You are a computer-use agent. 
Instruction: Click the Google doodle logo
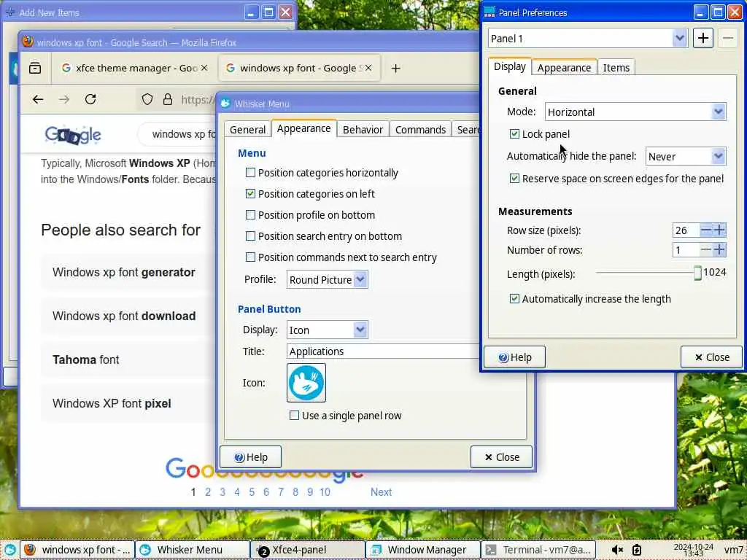(x=73, y=135)
